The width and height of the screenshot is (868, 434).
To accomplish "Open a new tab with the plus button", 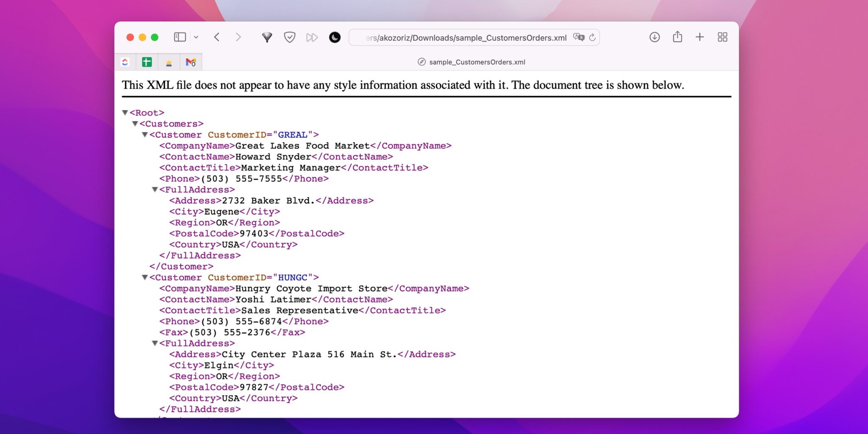I will [700, 37].
